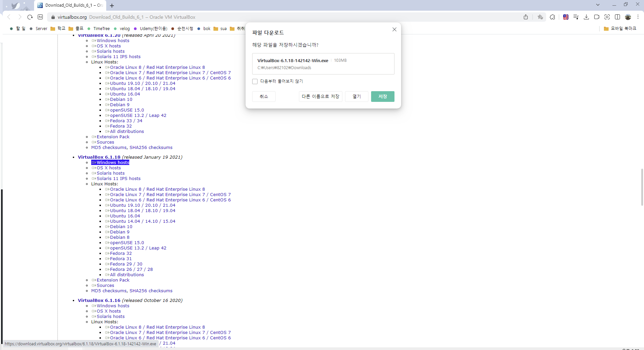This screenshot has width=644, height=350.
Task: Click the Whale browser logo icon
Action: (15, 6)
